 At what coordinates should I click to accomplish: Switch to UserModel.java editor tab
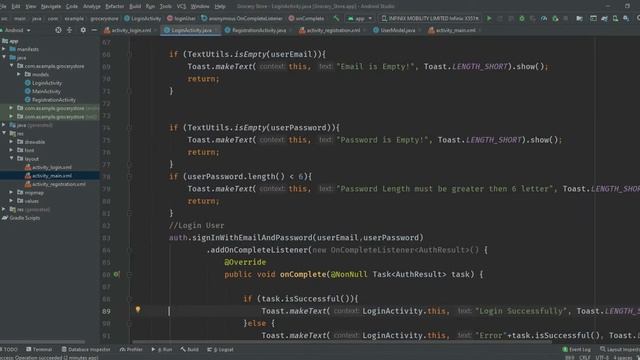tap(397, 30)
